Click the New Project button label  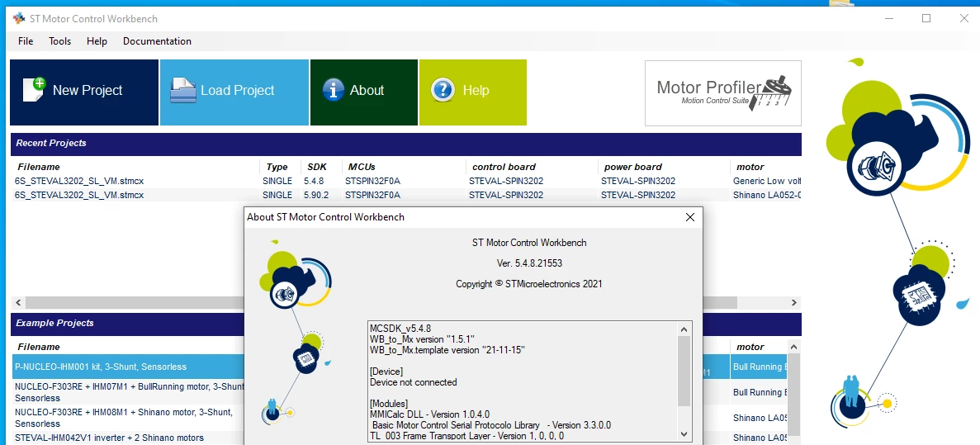(88, 90)
